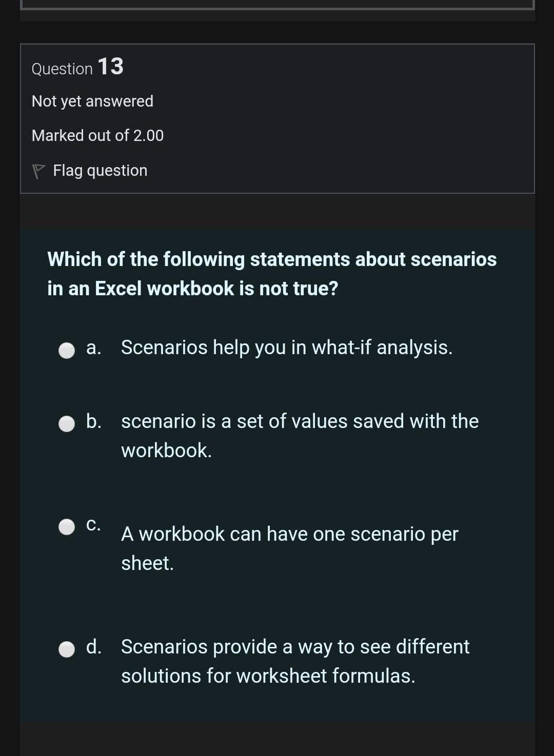Click the 'Not yet answered' status text

92,101
